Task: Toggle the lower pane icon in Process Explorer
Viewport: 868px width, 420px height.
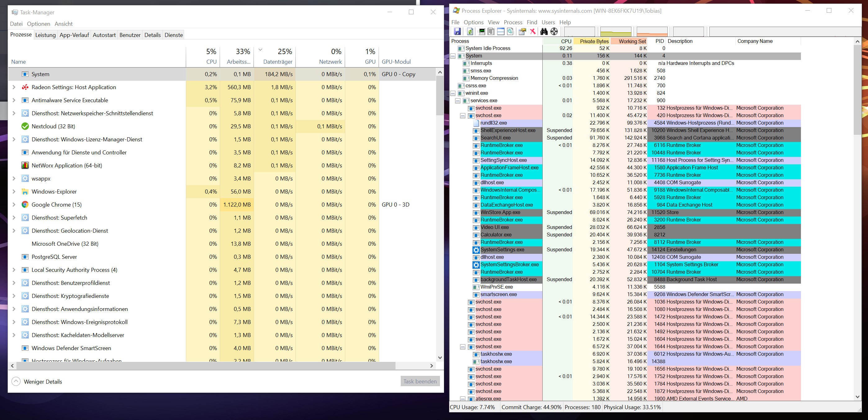Action: click(501, 32)
